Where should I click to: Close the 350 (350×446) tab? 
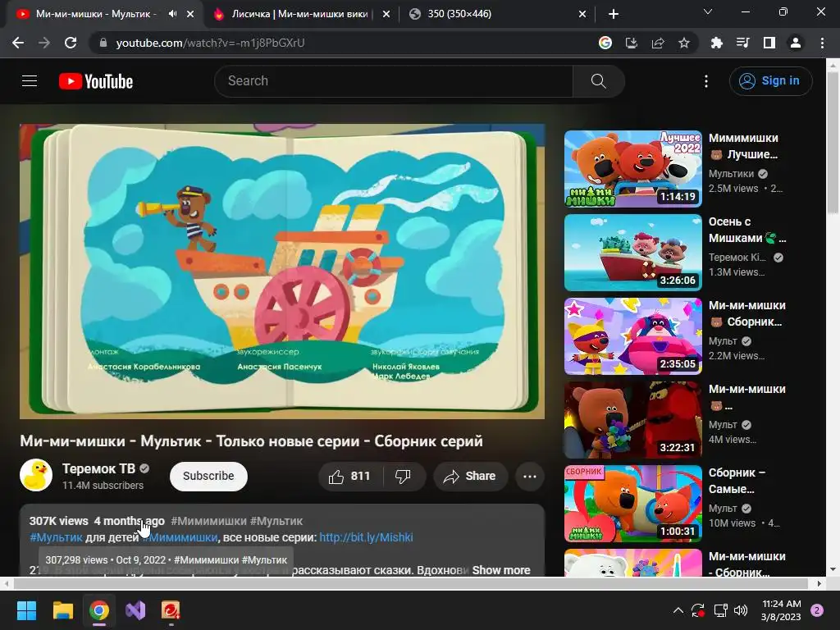click(582, 15)
